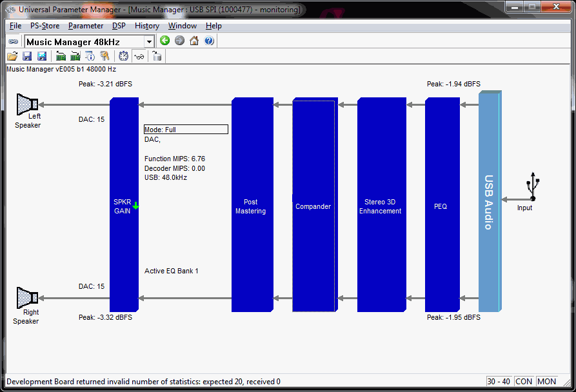The height and width of the screenshot is (392, 576).
Task: Open the PS-Store menu
Action: [45, 26]
